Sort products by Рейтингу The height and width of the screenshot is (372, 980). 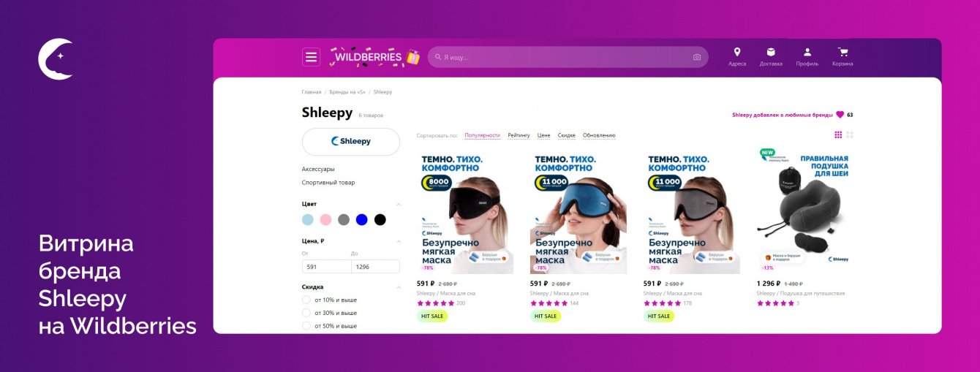click(x=519, y=135)
